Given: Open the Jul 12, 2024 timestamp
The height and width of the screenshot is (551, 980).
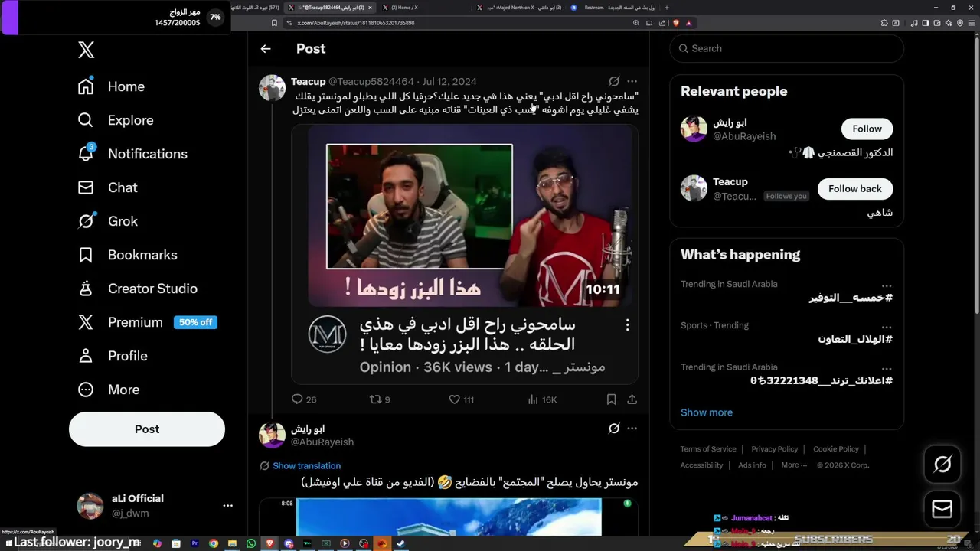Looking at the screenshot, I should click(x=449, y=81).
